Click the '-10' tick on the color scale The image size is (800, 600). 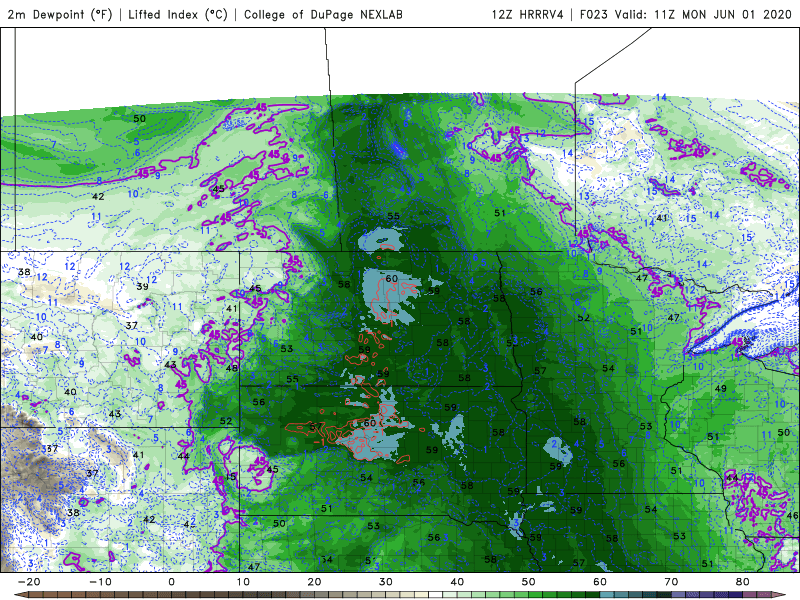pyautogui.click(x=100, y=582)
